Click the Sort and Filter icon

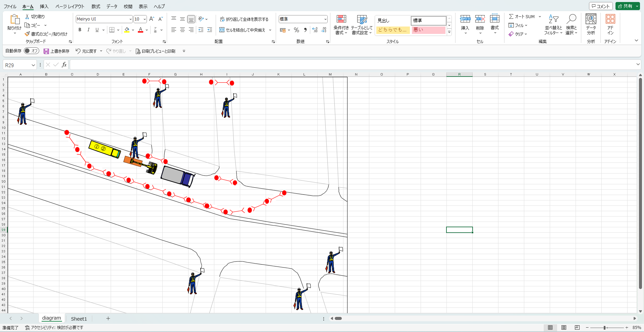pos(553,19)
